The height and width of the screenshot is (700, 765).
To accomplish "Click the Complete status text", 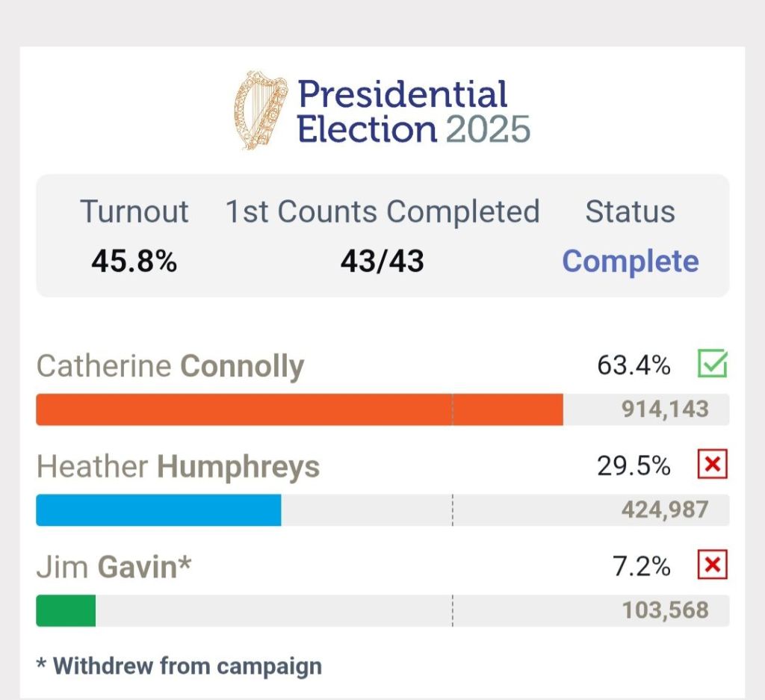I will click(x=630, y=261).
